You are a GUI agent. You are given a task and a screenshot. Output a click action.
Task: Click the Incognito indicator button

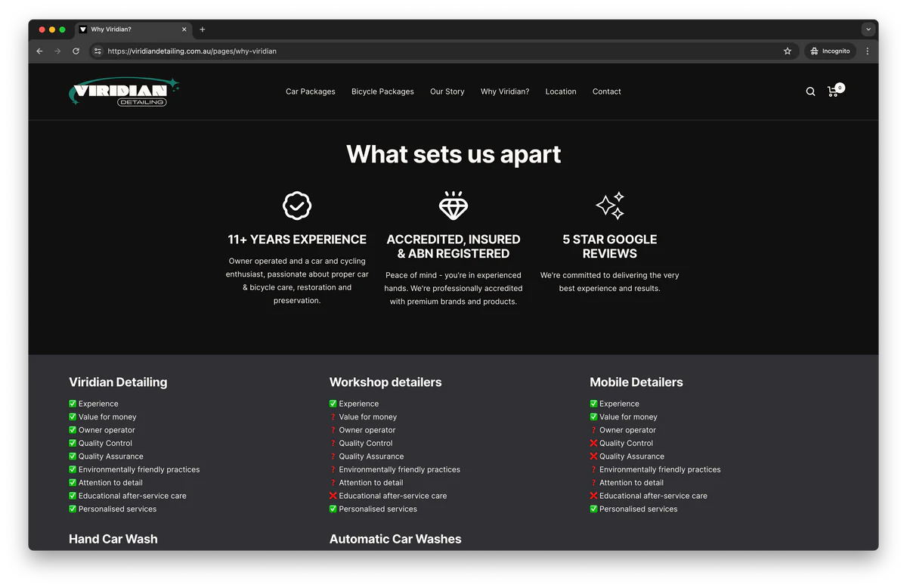[x=830, y=51]
